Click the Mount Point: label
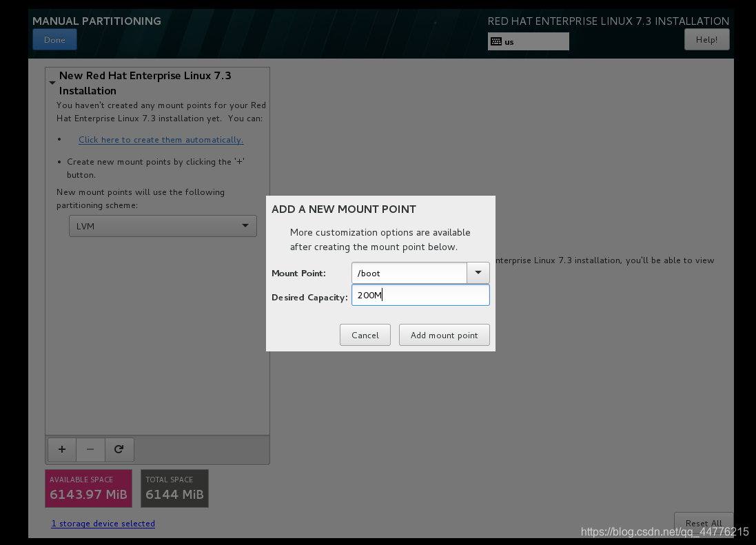756x545 pixels. [x=298, y=274]
